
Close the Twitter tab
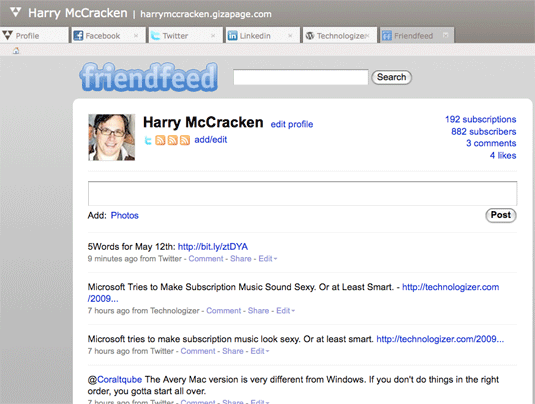pyautogui.click(x=213, y=35)
